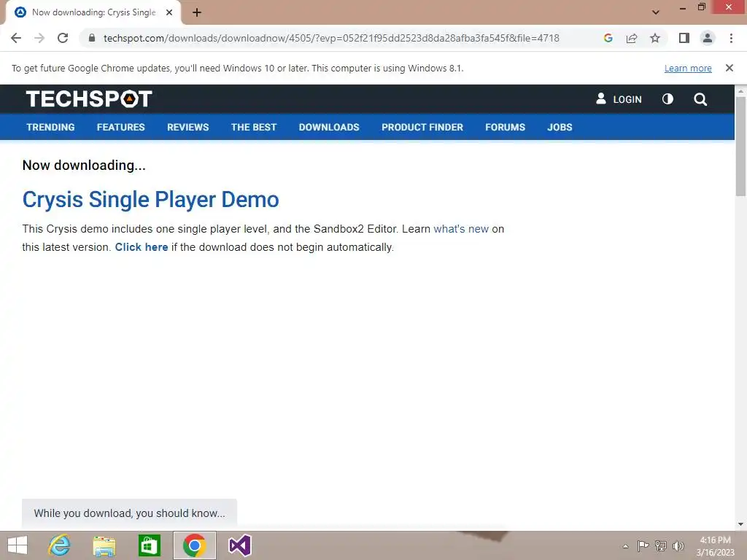Dismiss the Windows 8.1 update notice
747x560 pixels.
pyautogui.click(x=729, y=68)
